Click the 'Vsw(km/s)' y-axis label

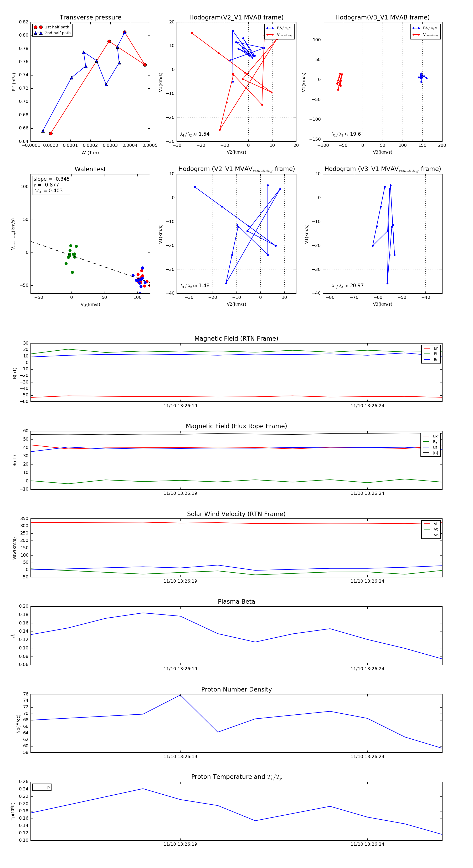click(14, 548)
